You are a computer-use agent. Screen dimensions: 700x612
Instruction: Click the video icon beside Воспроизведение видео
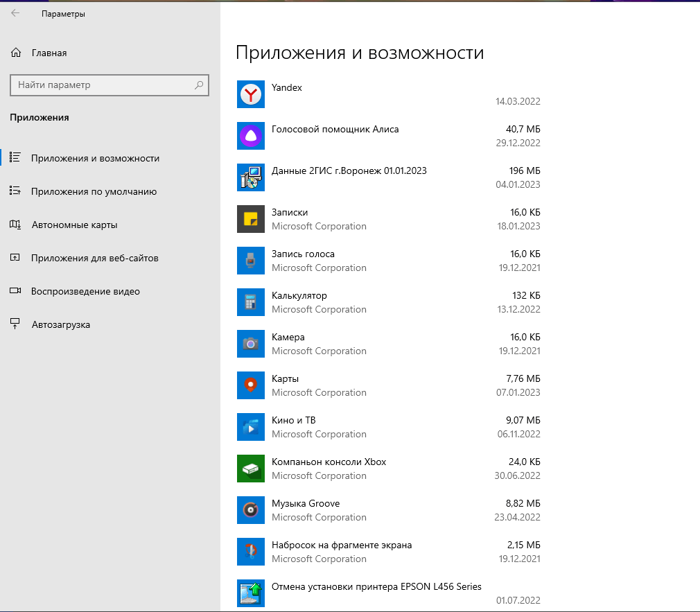15,290
